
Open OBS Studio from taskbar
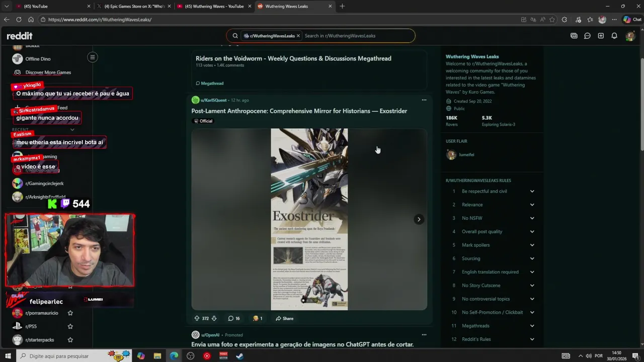[x=190, y=356]
